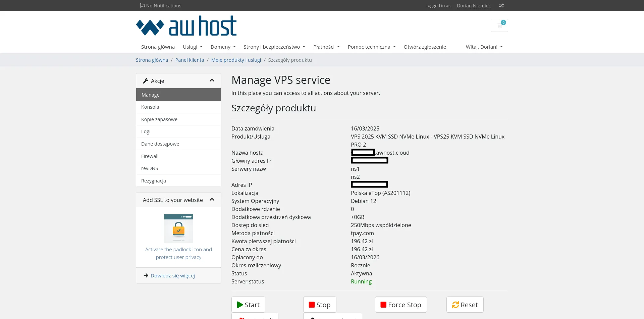Click the shuffle icon next to username
Image resolution: width=644 pixels, height=319 pixels.
[x=501, y=6]
